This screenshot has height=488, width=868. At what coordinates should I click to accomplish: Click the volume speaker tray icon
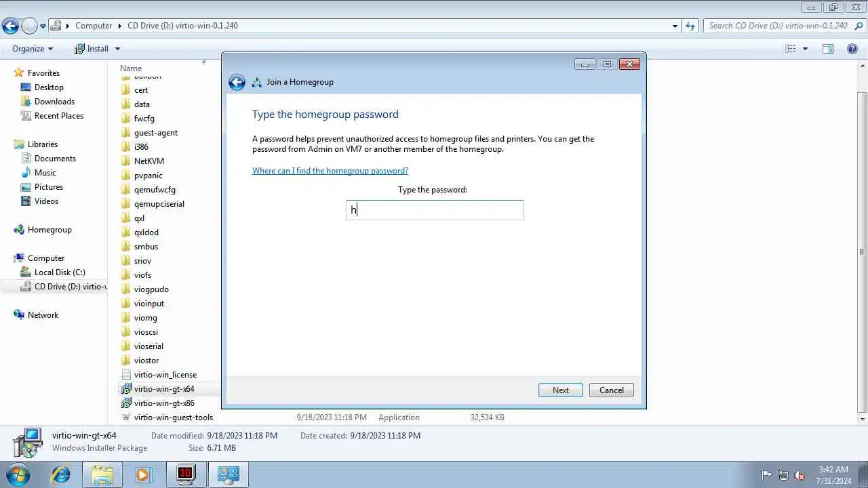tap(800, 475)
